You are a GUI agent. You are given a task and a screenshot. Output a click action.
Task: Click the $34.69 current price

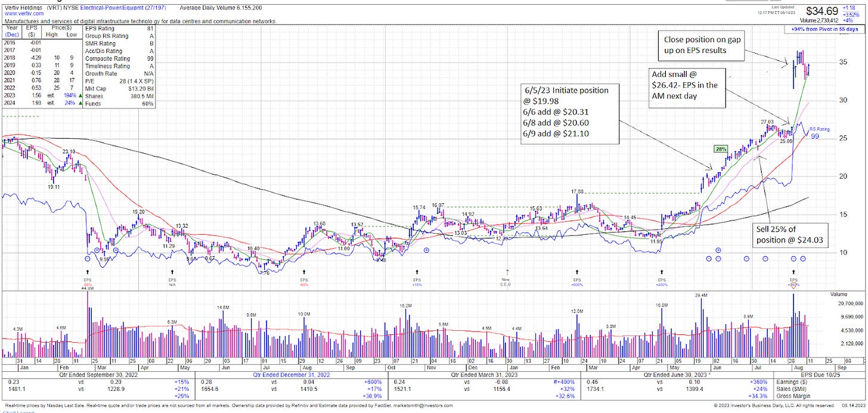point(821,11)
